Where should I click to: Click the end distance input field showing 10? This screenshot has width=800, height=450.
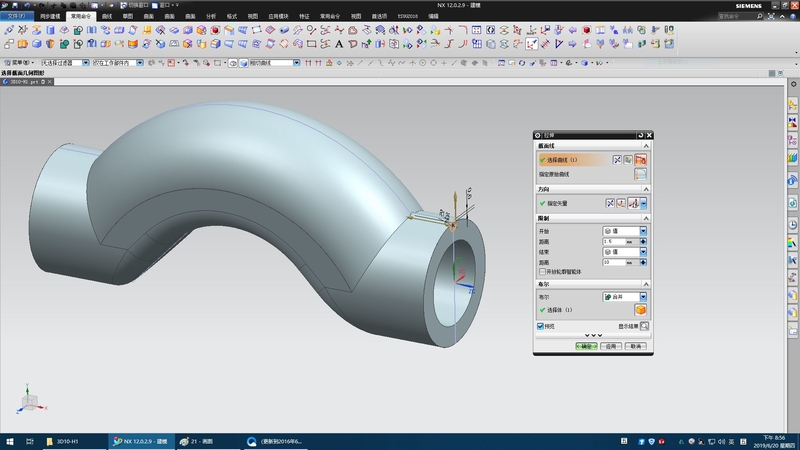pyautogui.click(x=615, y=262)
